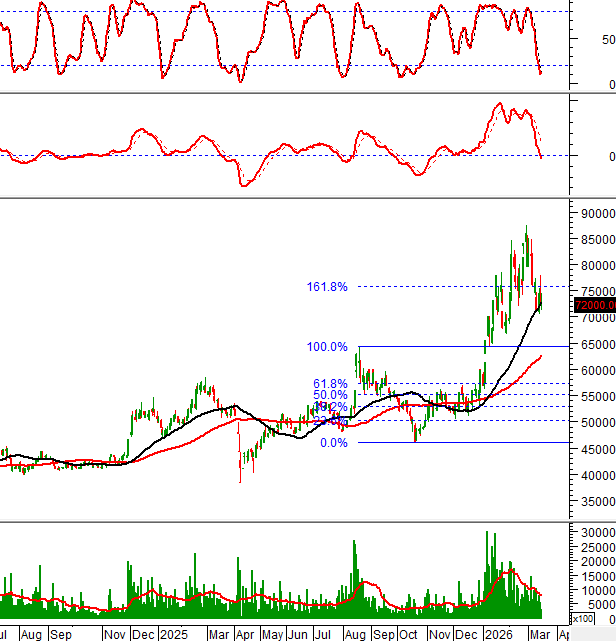Click the 0 level on MACD axis
Image resolution: width=616 pixels, height=641 pixels.
click(611, 156)
